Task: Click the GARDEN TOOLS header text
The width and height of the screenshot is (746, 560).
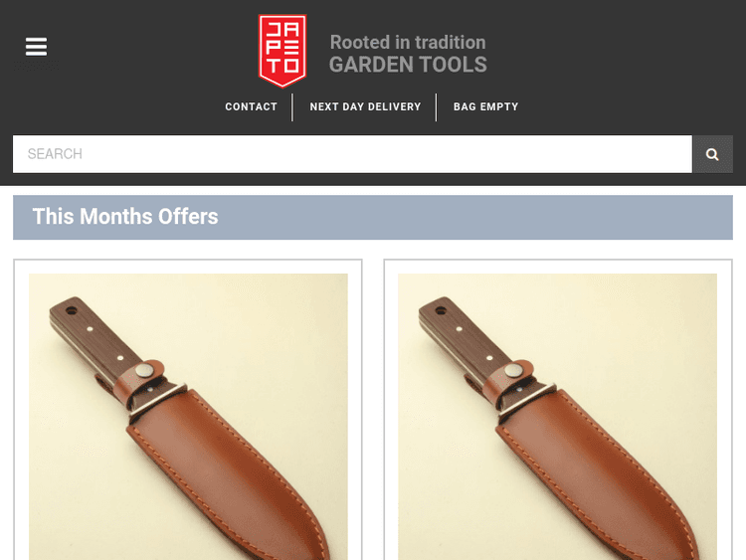Action: click(408, 65)
